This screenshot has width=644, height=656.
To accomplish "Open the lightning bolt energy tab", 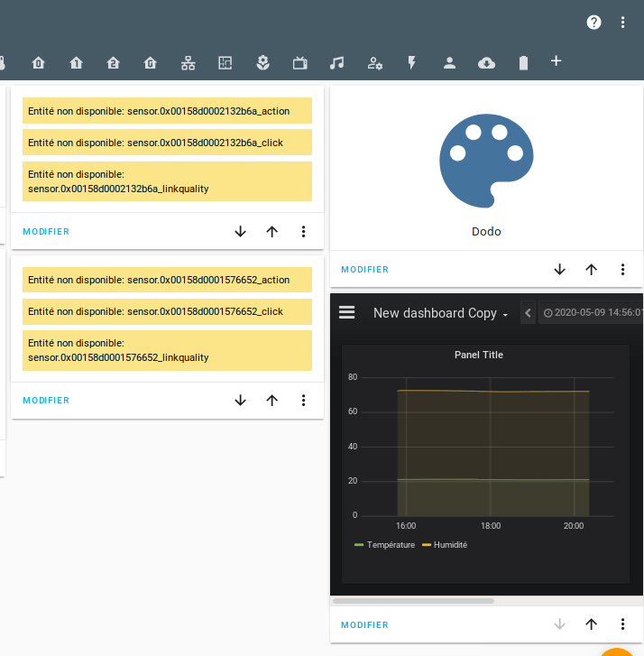I will (x=412, y=62).
